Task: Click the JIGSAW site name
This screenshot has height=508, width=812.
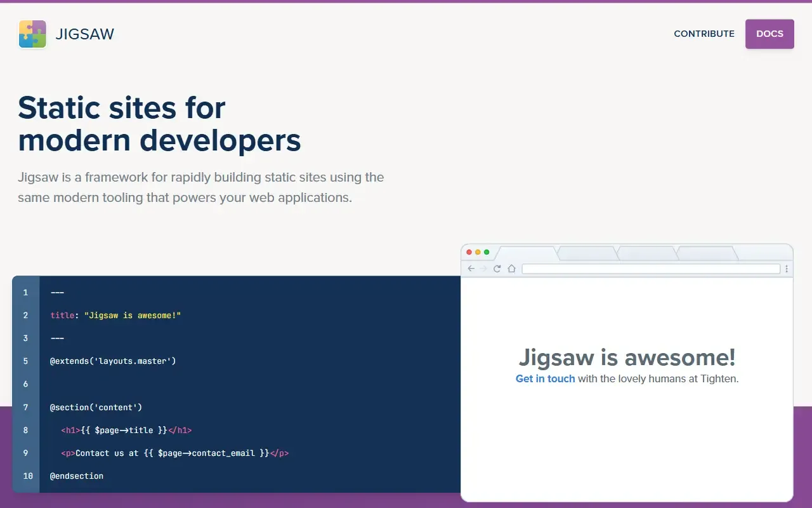Action: 85,34
